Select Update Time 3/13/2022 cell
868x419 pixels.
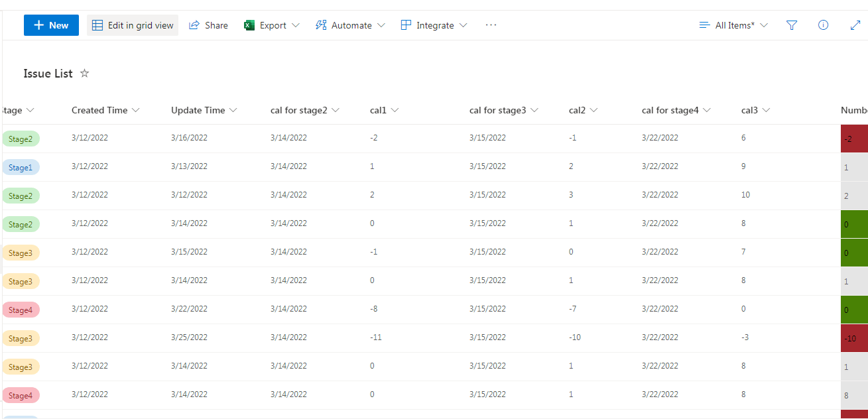coord(189,166)
